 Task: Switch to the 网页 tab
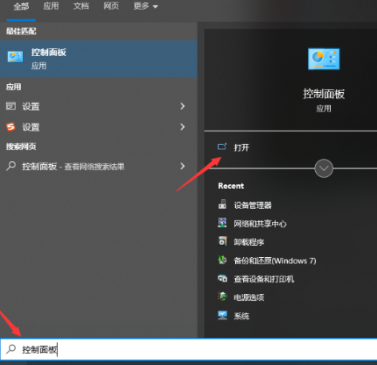point(111,6)
